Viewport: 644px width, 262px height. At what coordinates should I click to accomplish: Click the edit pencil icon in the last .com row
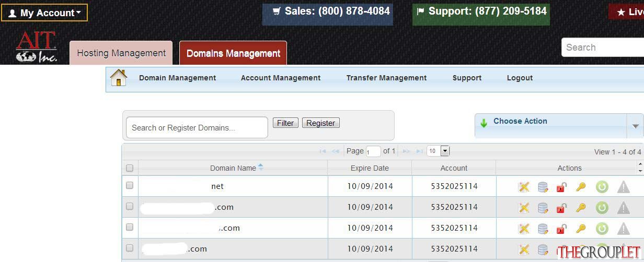(523, 249)
